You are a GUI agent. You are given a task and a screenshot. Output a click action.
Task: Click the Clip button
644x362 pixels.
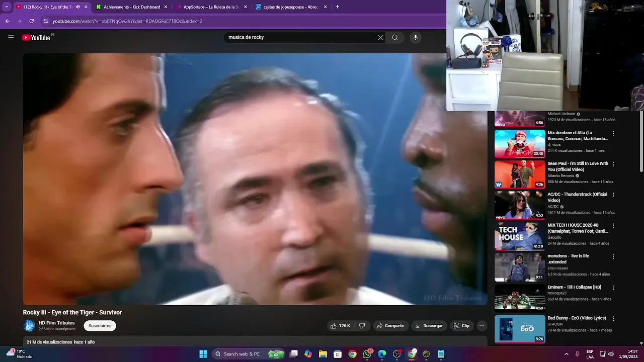(x=461, y=326)
